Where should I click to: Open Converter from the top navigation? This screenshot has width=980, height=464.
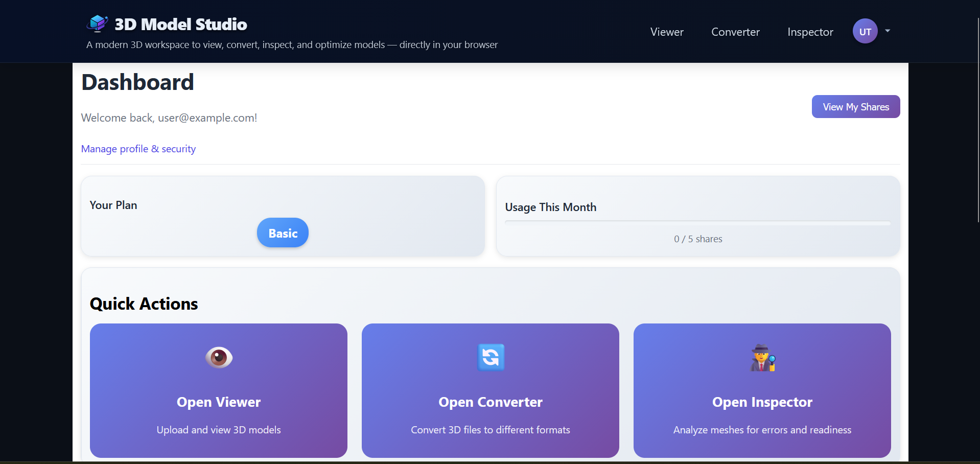click(x=735, y=32)
